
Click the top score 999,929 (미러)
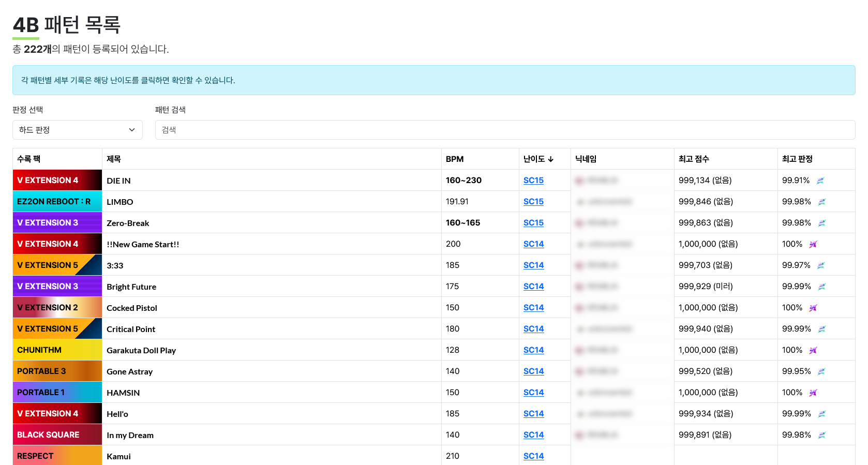tap(706, 286)
